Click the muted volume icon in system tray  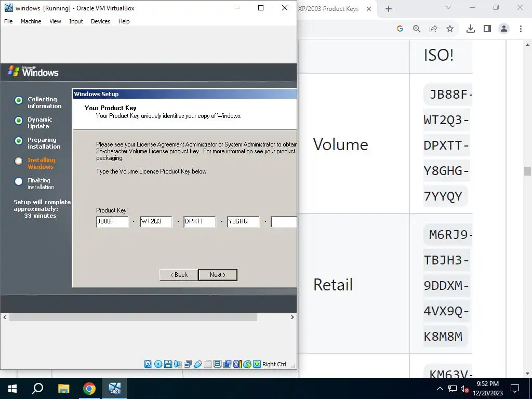click(464, 389)
